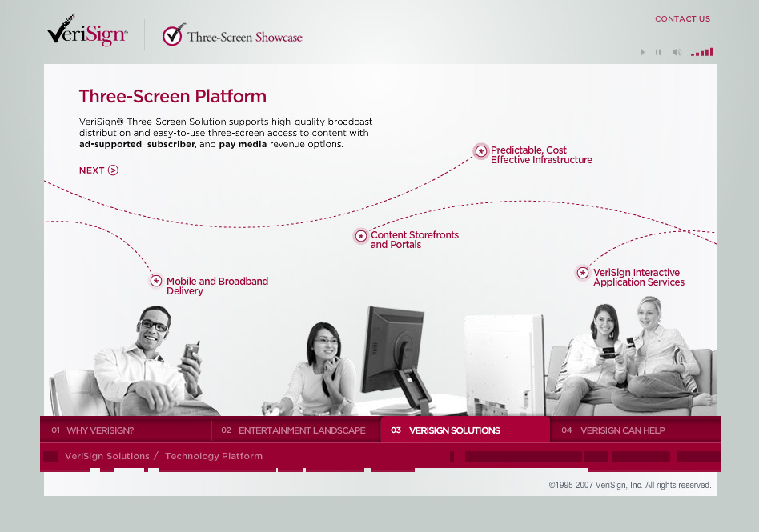Screen dimensions: 759x532
Task: Open VeriSign Interactive Application Services label
Action: [639, 277]
